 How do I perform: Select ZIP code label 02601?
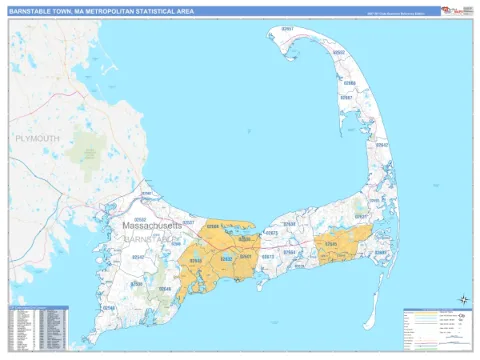(245, 256)
